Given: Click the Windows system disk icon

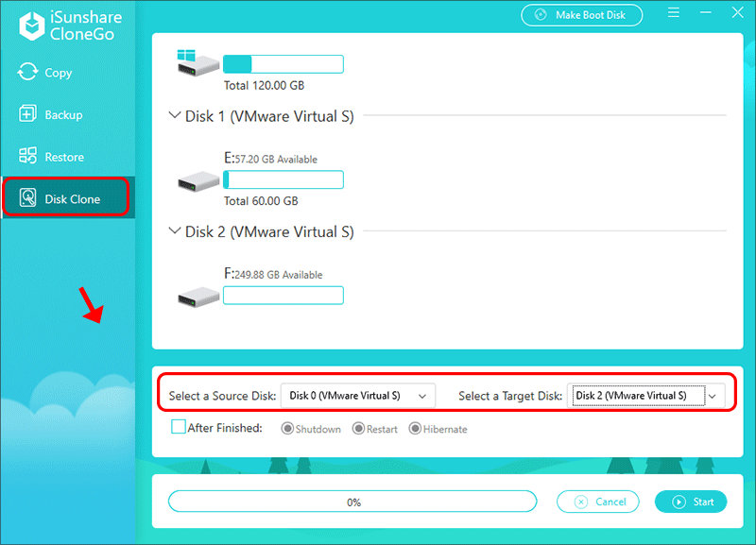Looking at the screenshot, I should pos(198,62).
